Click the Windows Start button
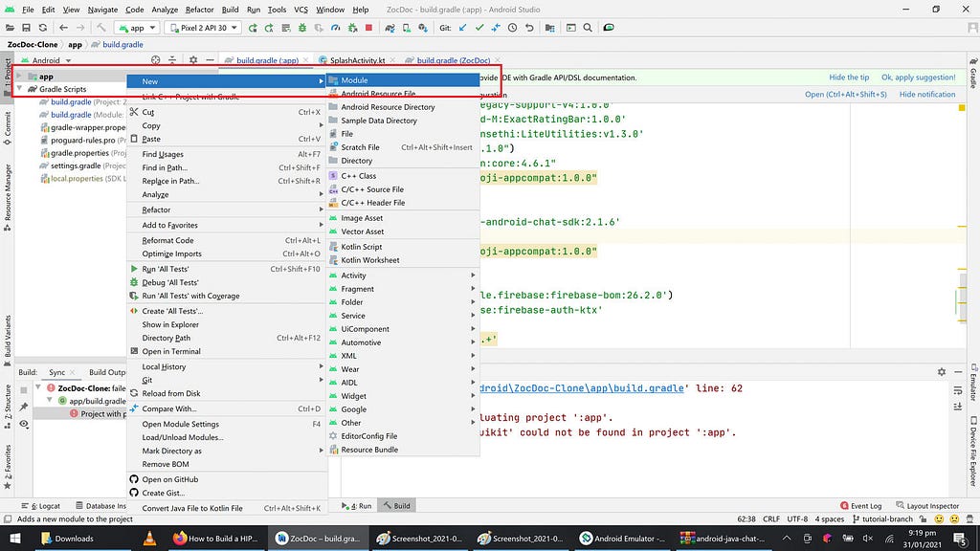This screenshot has height=551, width=980. pyautogui.click(x=15, y=539)
